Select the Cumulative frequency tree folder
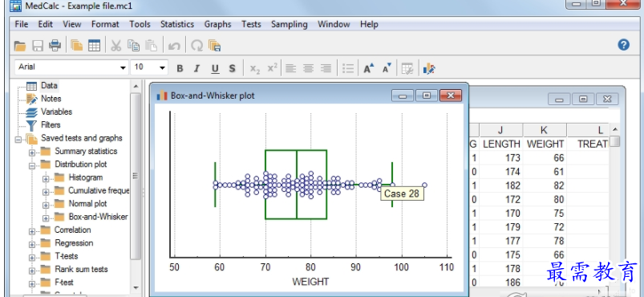This screenshot has height=297, width=644. pyautogui.click(x=99, y=190)
